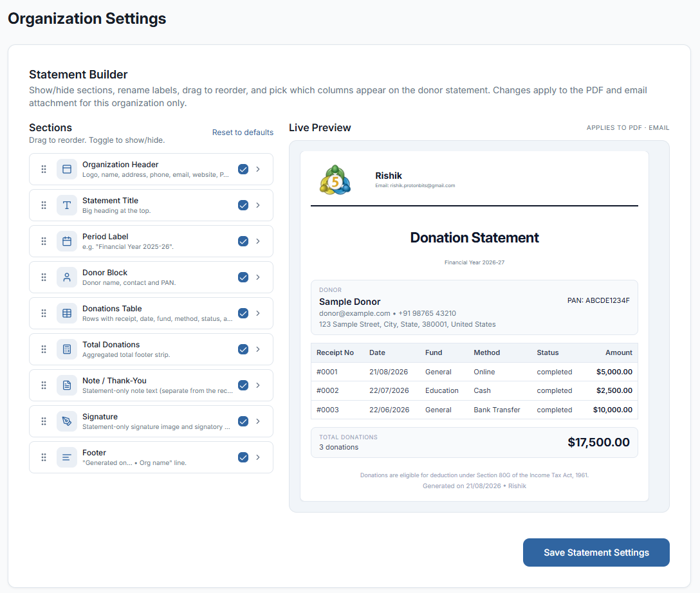
Task: Expand the Signature settings chevron
Action: pyautogui.click(x=258, y=421)
